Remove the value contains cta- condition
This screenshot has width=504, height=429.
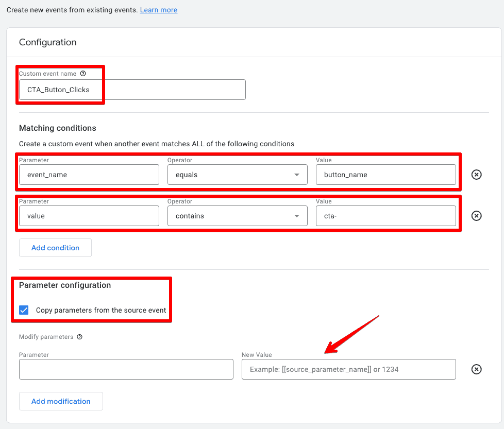click(476, 216)
